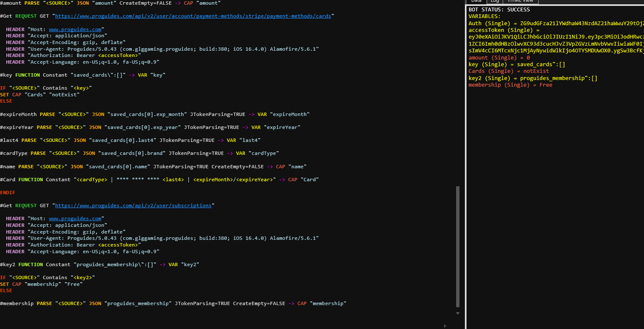Image resolution: width=644 pixels, height=329 pixels.
Task: Click the 'Auth (Single)' variable line
Action: pos(556,23)
